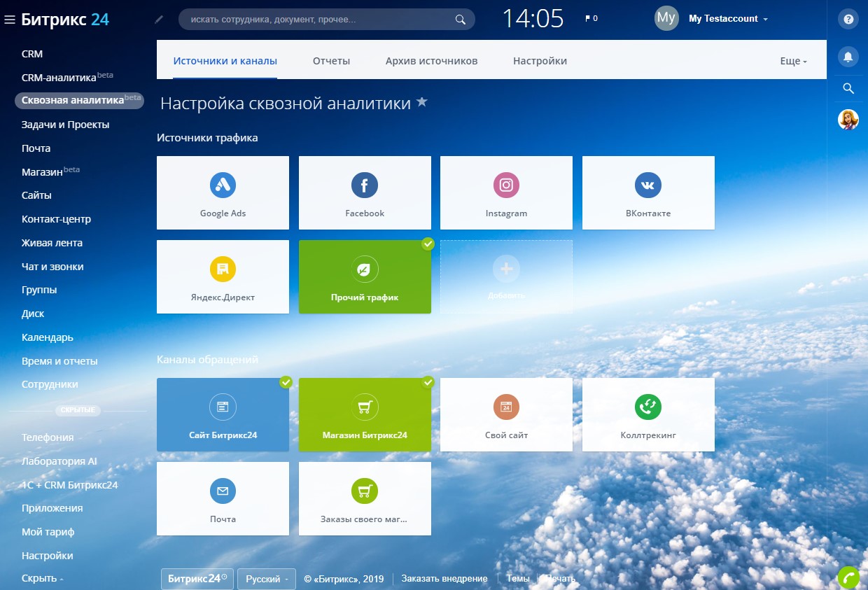Click the pencil edit icon in header

point(159,20)
